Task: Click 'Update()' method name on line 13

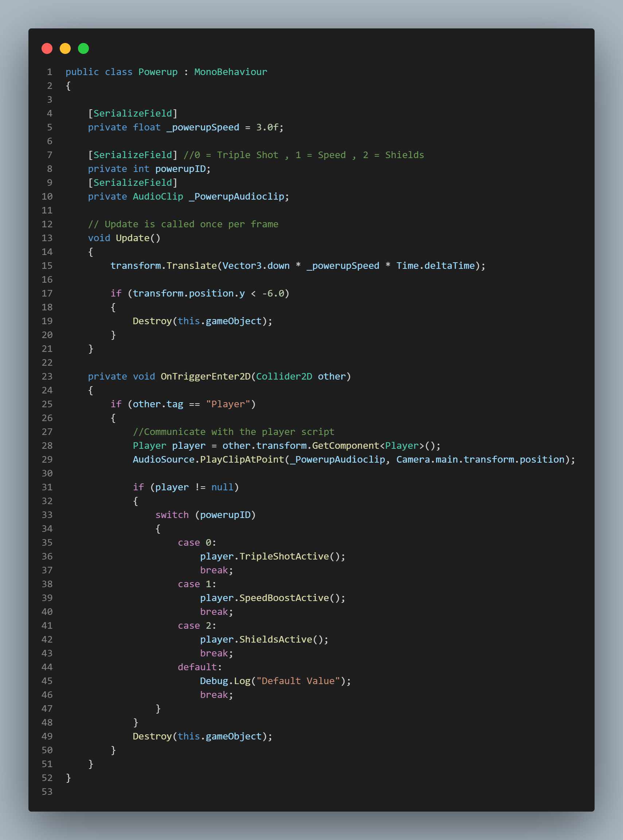Action: coord(138,238)
